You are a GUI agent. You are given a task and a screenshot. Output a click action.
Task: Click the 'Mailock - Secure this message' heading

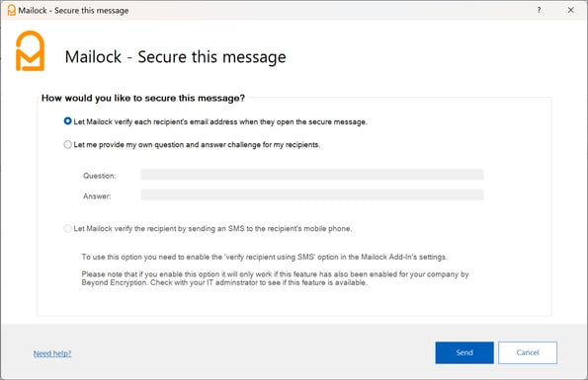point(175,57)
